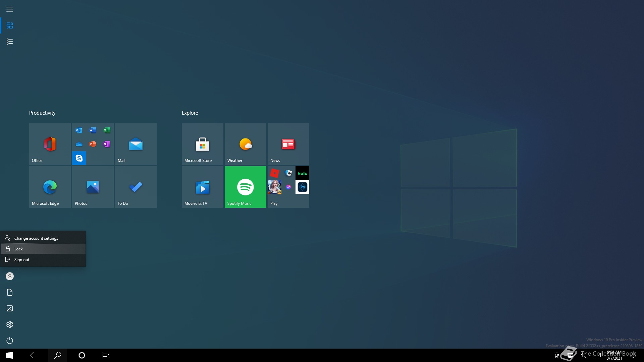Open the Power options menu
Image resolution: width=644 pixels, height=362 pixels.
[10, 341]
